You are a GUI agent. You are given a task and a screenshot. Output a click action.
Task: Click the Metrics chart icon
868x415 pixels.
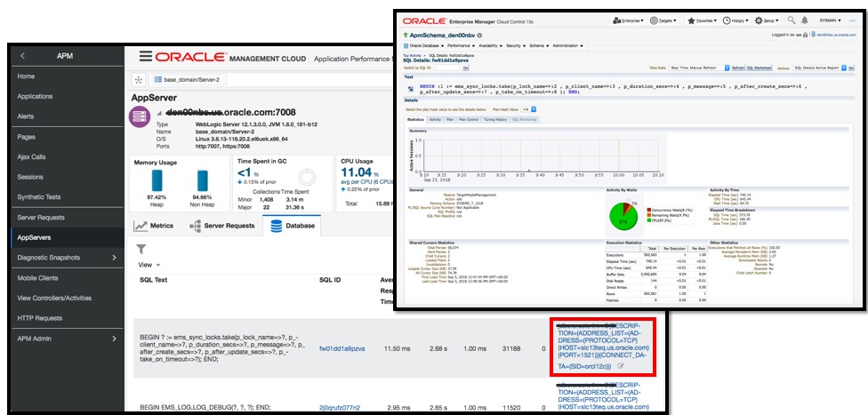pyautogui.click(x=141, y=226)
